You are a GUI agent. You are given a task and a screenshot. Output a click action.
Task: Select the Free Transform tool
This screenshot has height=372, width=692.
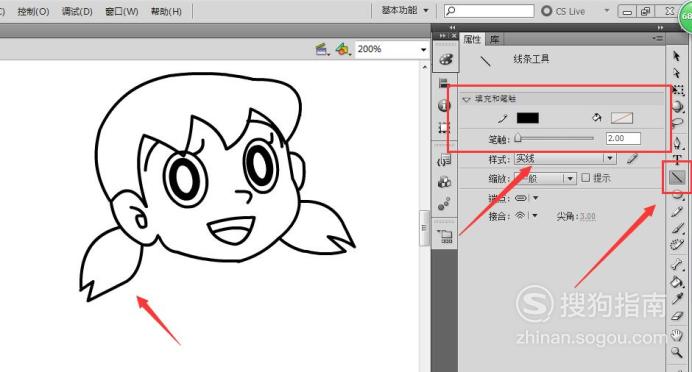click(x=677, y=90)
